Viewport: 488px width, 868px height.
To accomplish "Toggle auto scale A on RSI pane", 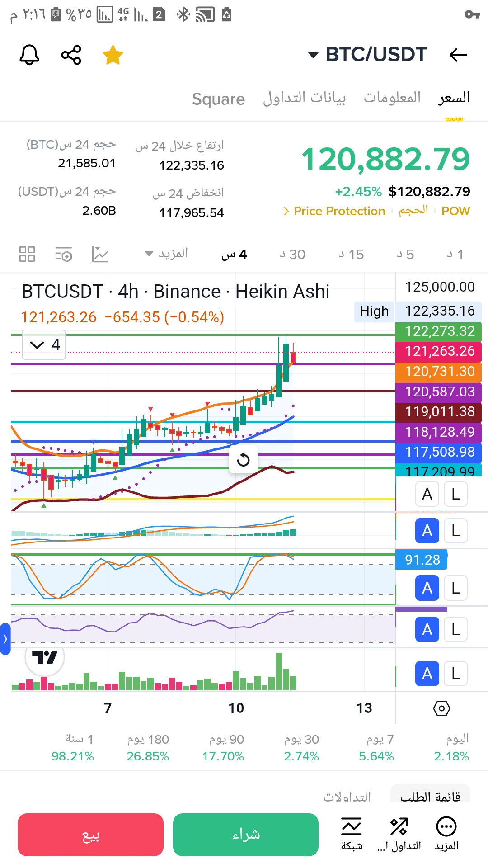I will tap(427, 629).
